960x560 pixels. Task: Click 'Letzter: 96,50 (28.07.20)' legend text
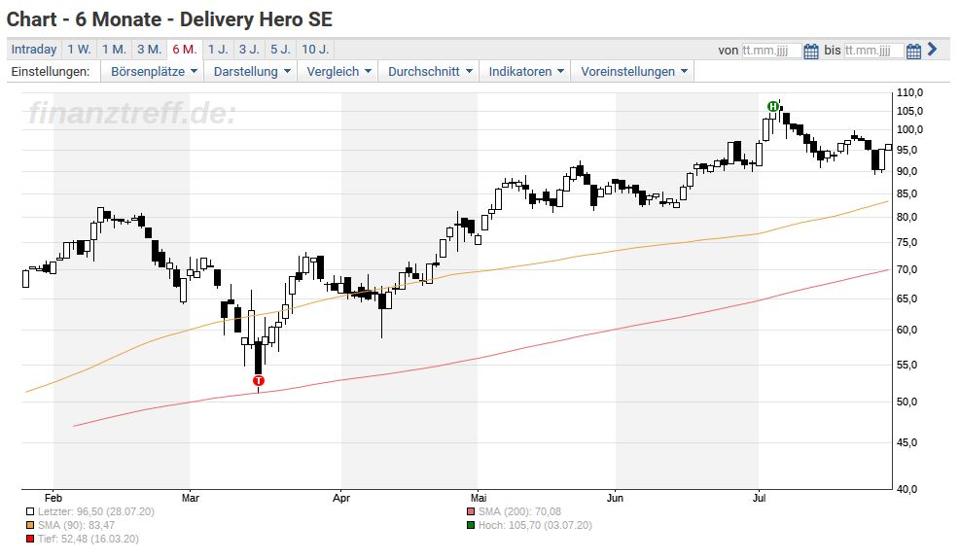[x=96, y=511]
